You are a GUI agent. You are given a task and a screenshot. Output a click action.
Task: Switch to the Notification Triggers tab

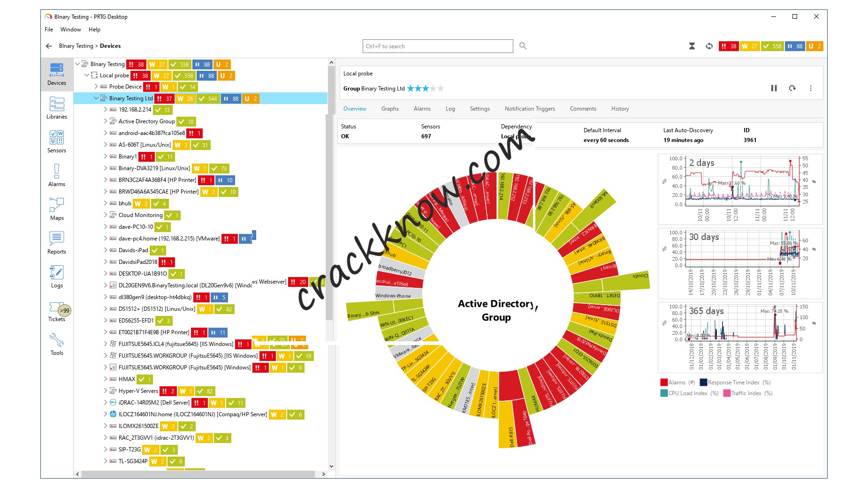pyautogui.click(x=530, y=109)
